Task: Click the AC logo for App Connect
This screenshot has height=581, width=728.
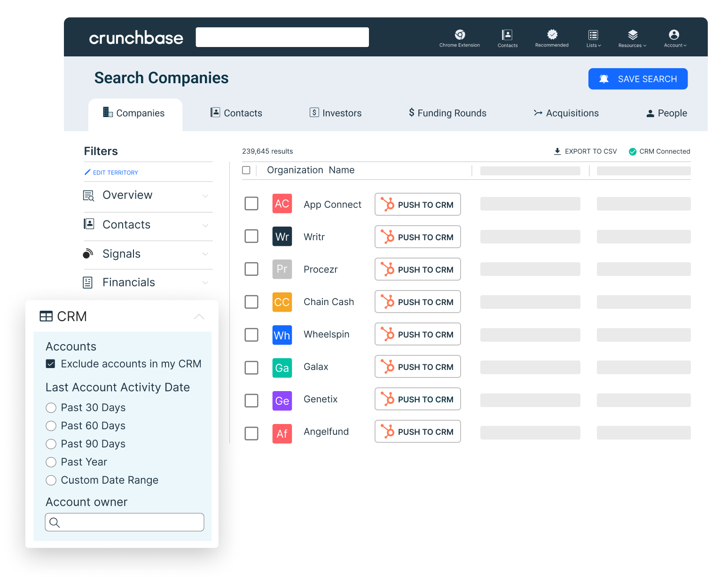Action: pyautogui.click(x=282, y=204)
